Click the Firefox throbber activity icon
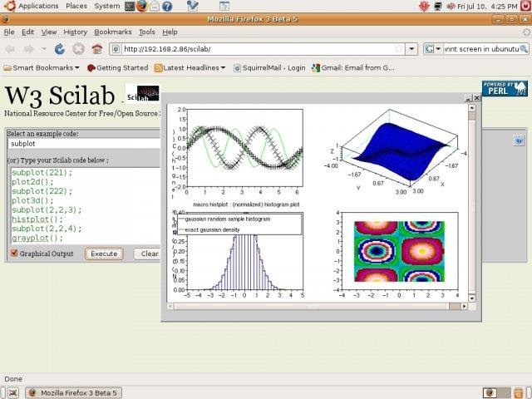Image resolution: width=532 pixels, height=399 pixels. coord(526,32)
